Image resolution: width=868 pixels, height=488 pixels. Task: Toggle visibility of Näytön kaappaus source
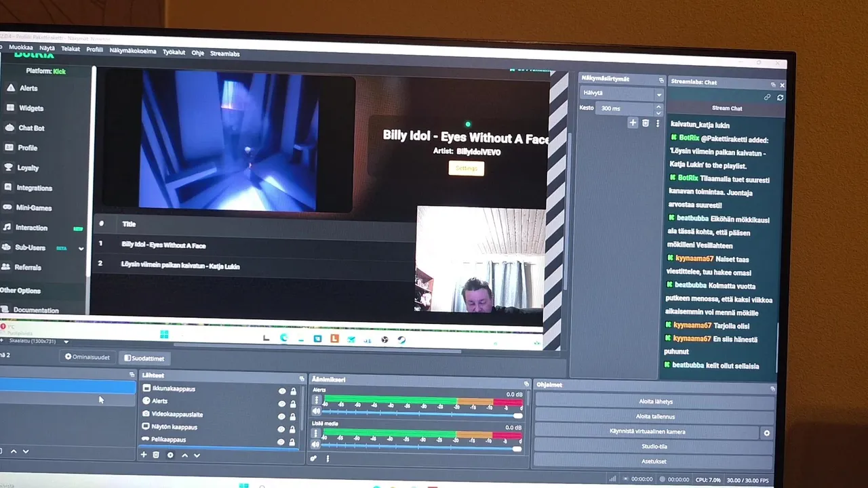[x=282, y=429]
